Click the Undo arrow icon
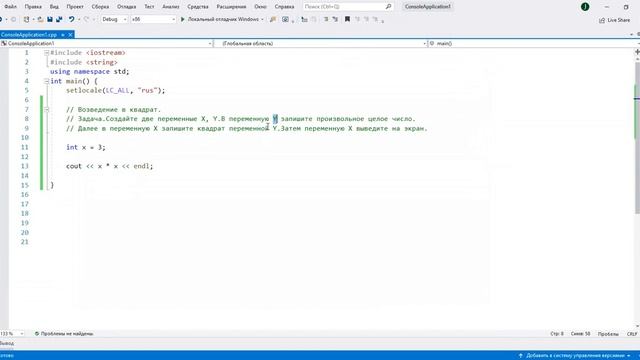640x360 pixels. tap(71, 19)
